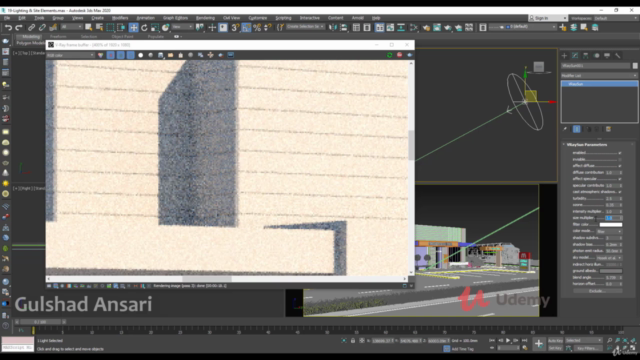Open the selection filter All dropdown

point(71,27)
